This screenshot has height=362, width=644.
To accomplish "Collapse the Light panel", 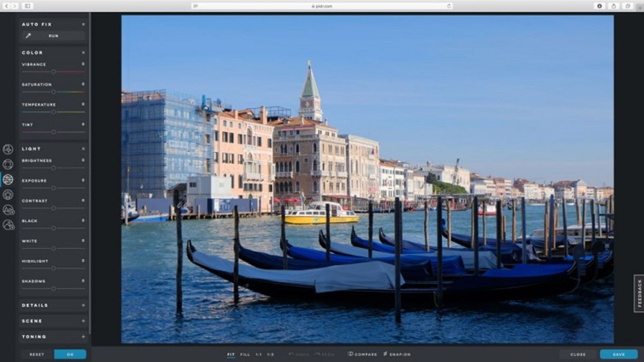I will 83,149.
